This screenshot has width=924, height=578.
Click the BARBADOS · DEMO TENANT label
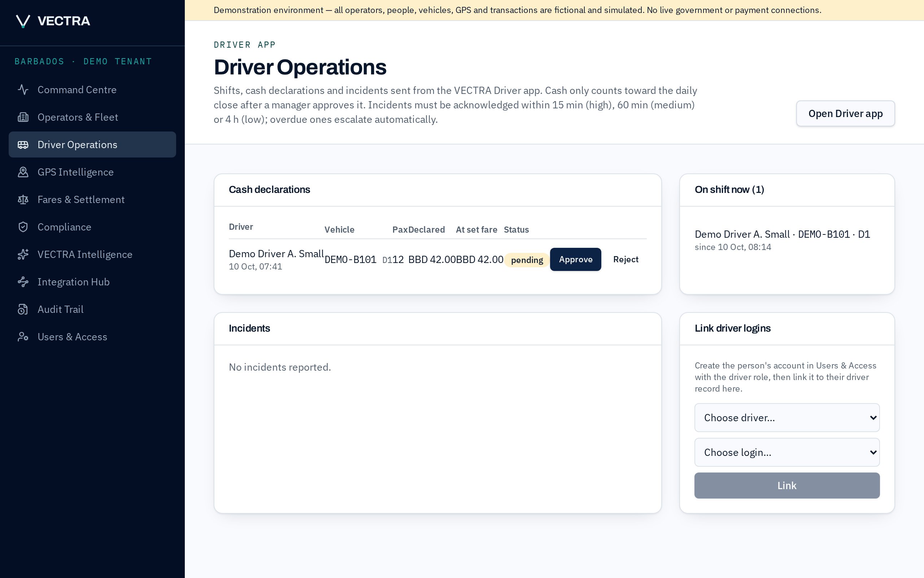[x=83, y=61]
